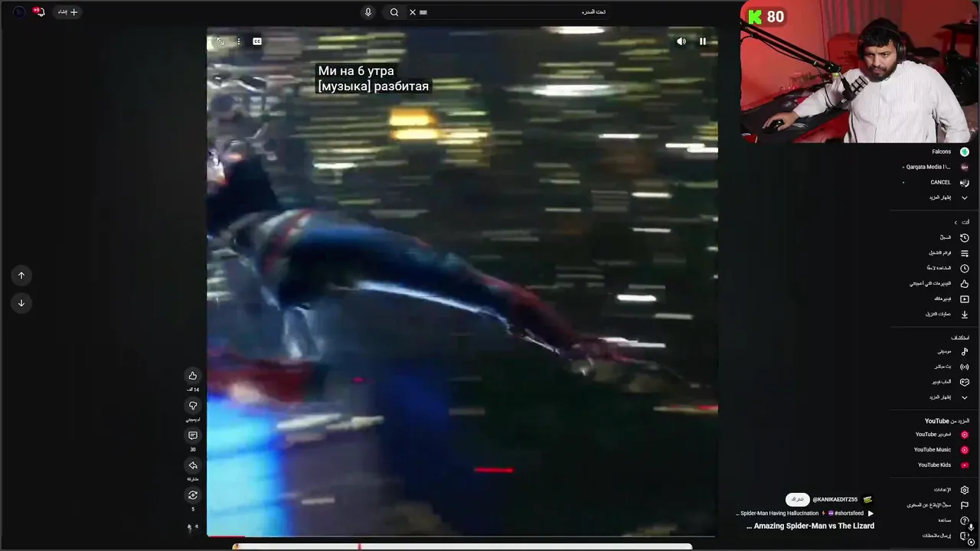The image size is (980, 551).
Task: Run the search with the magnifier icon
Action: (394, 12)
